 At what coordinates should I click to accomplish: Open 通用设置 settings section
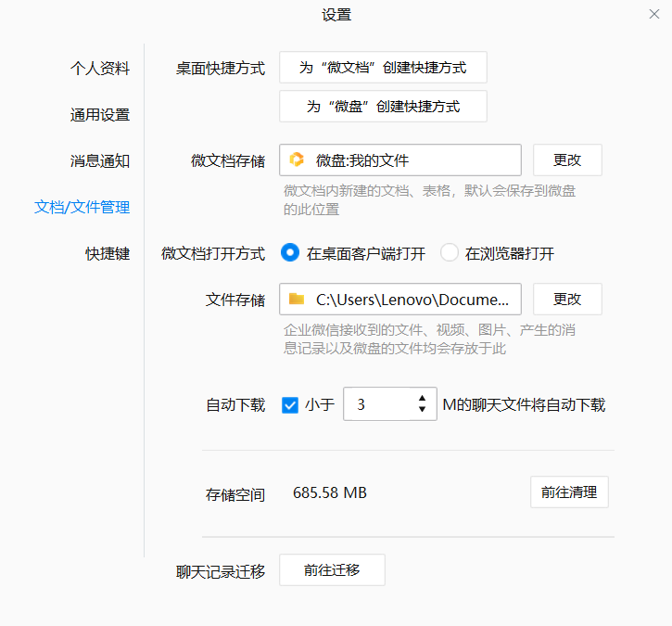[x=100, y=114]
